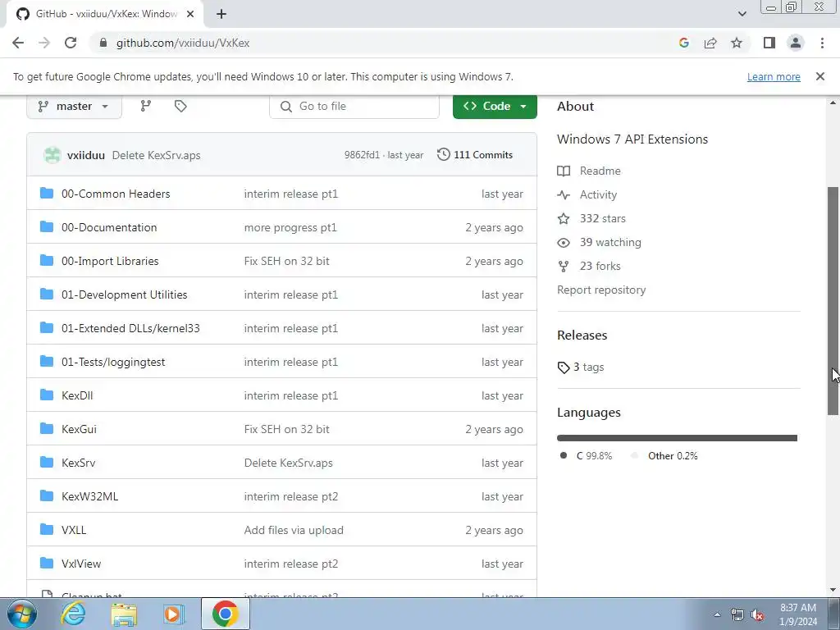
Task: Click the languages C percentage bar
Action: [x=677, y=438]
